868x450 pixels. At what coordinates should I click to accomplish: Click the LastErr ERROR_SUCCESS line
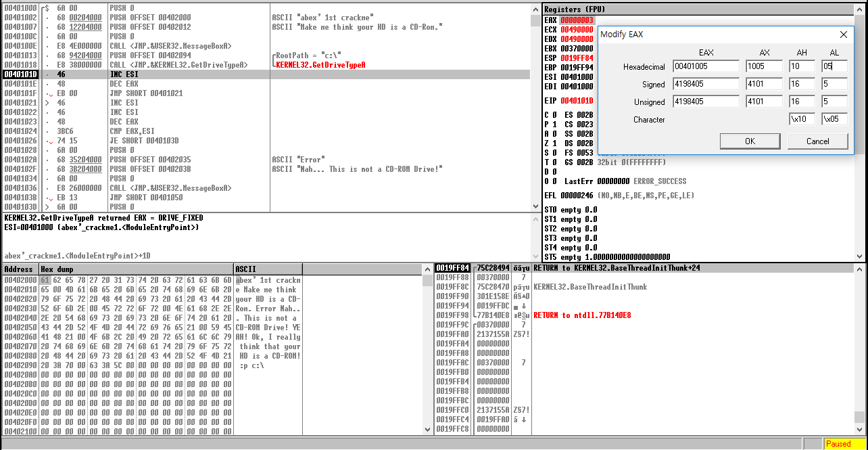click(625, 181)
